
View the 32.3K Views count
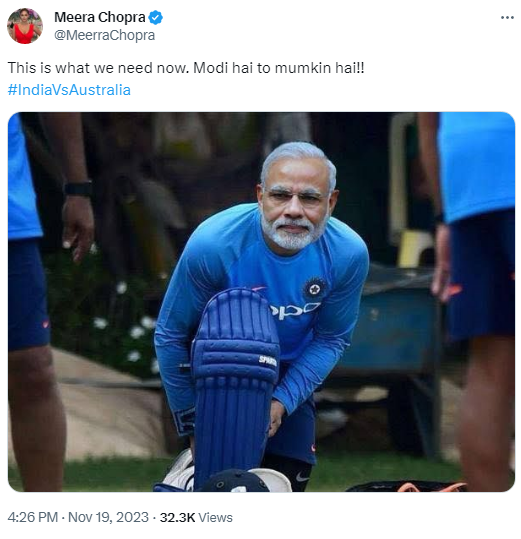point(196,517)
